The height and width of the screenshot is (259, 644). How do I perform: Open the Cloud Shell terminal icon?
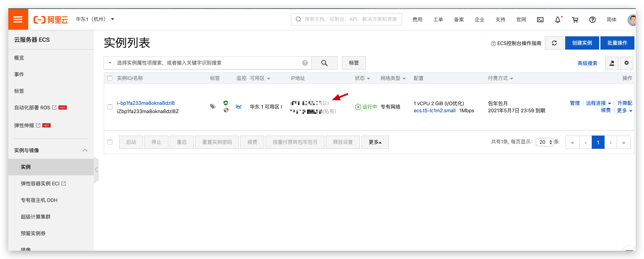pyautogui.click(x=540, y=20)
